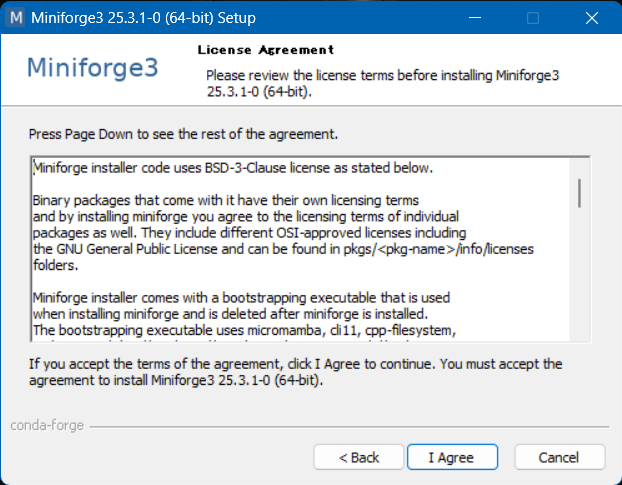Viewport: 622px width, 485px height.
Task: Place cursor on the BSD-3-Clause license line
Action: click(233, 167)
